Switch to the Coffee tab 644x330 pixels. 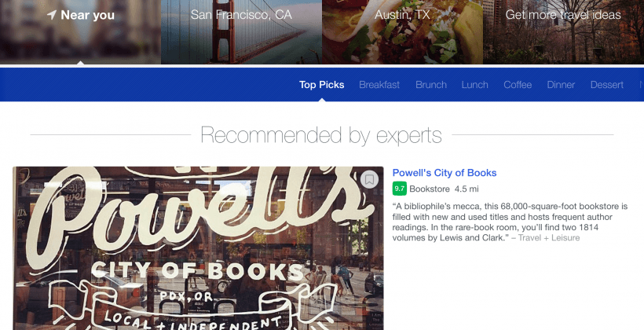(x=518, y=85)
